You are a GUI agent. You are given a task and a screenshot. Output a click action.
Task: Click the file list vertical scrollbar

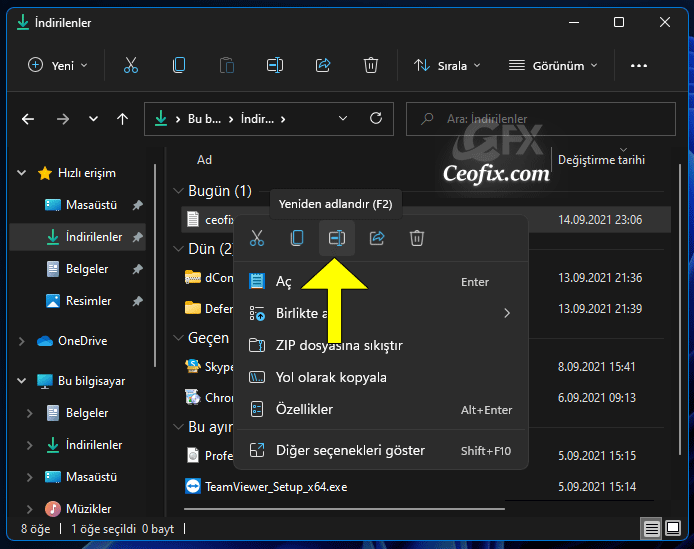(680, 309)
